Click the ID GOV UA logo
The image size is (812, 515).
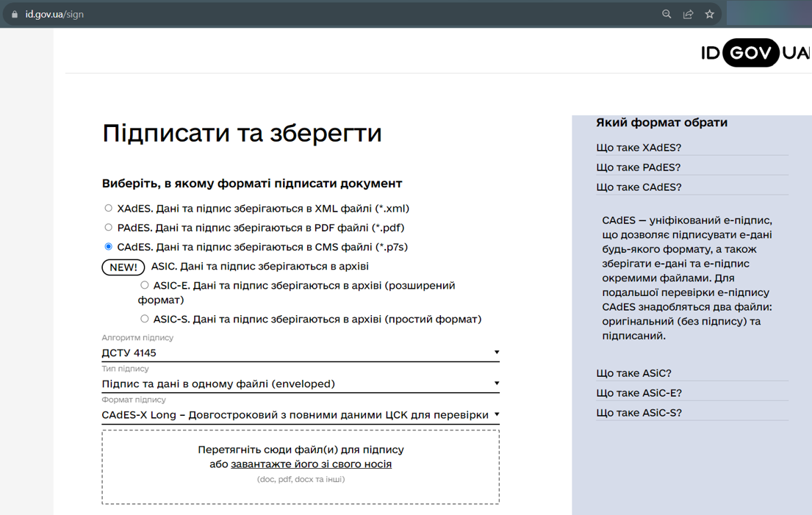pos(756,52)
